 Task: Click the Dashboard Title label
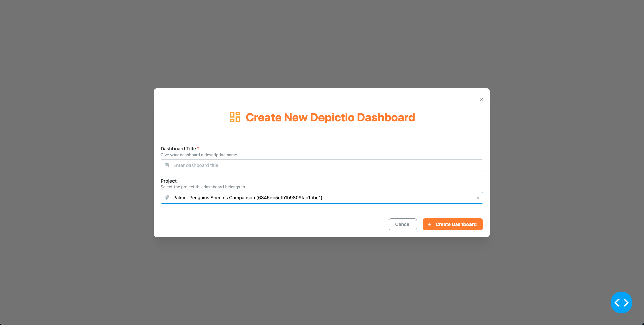click(178, 149)
